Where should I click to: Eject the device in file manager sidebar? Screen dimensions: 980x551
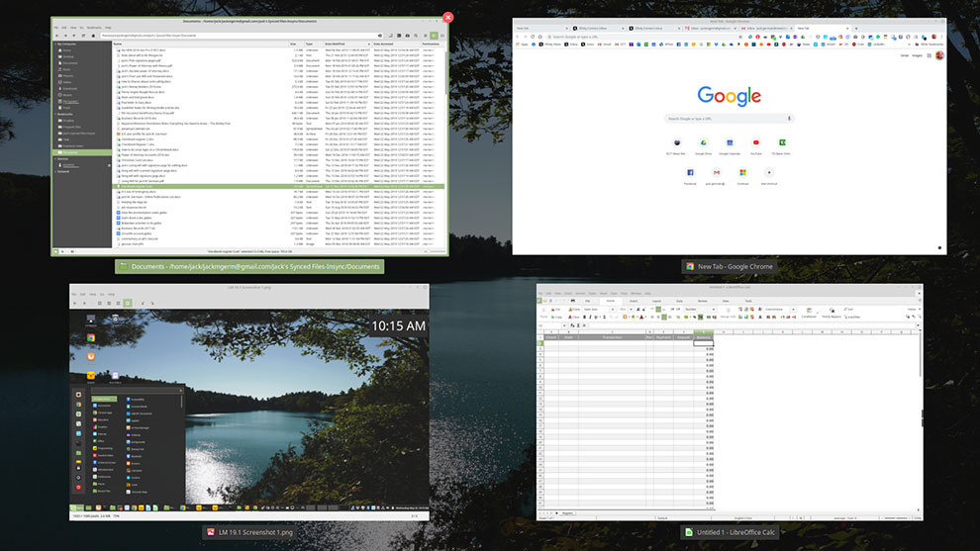[109, 165]
